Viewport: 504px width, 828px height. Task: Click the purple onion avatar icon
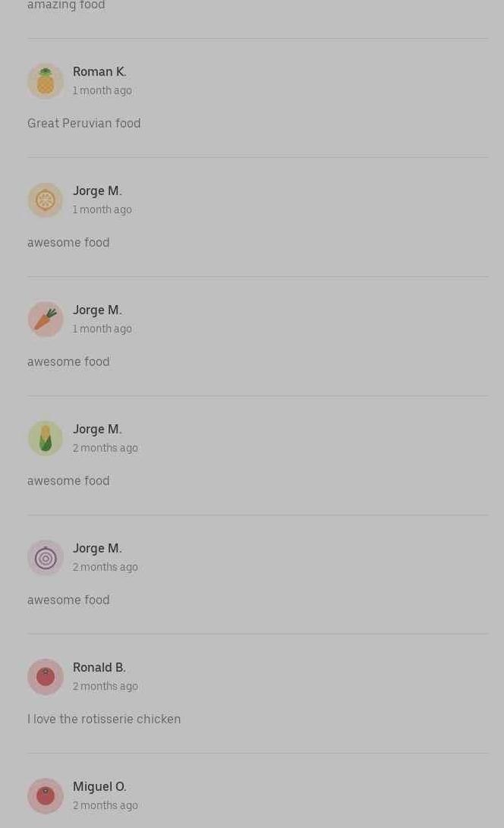click(x=46, y=558)
